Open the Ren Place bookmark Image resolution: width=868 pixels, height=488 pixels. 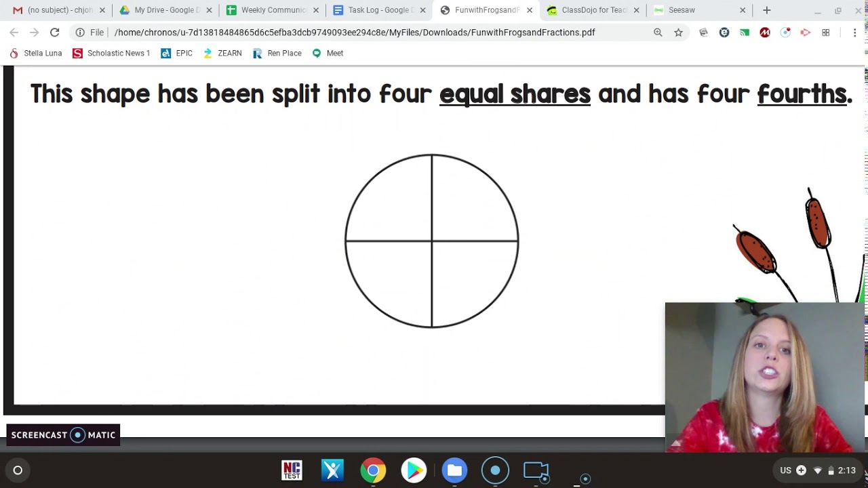(277, 53)
